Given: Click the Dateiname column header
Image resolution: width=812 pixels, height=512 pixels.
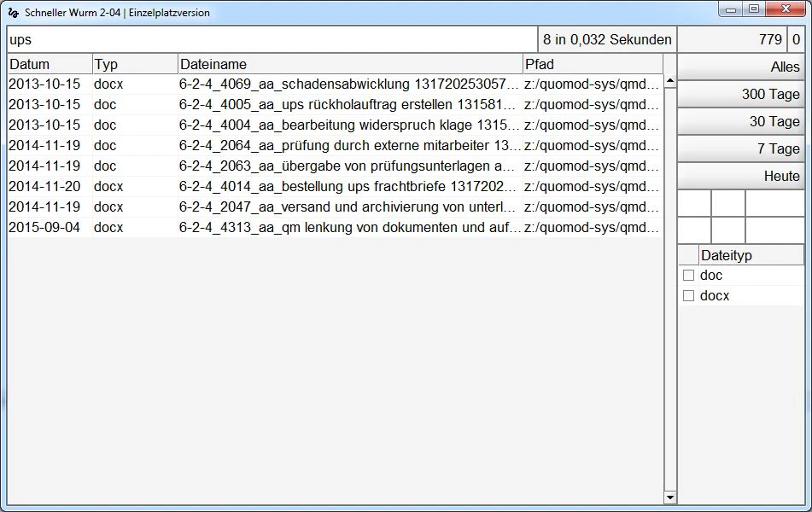Looking at the screenshot, I should [x=350, y=64].
